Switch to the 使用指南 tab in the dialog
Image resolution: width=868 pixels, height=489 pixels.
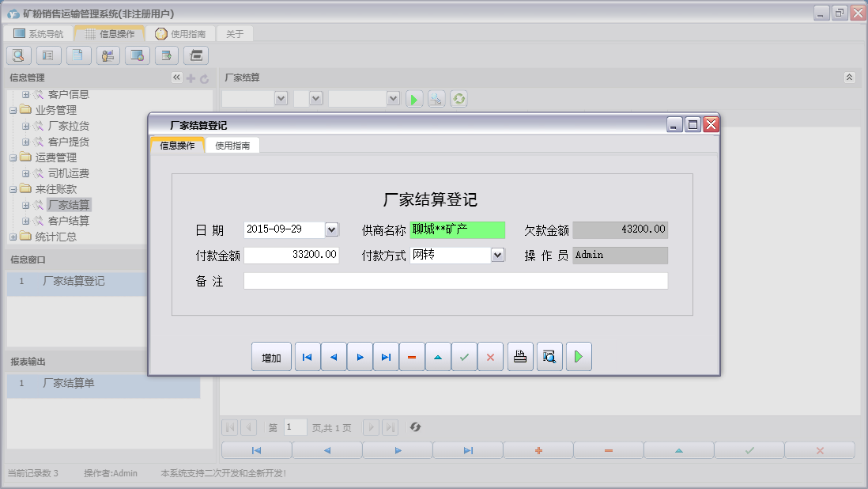point(232,146)
